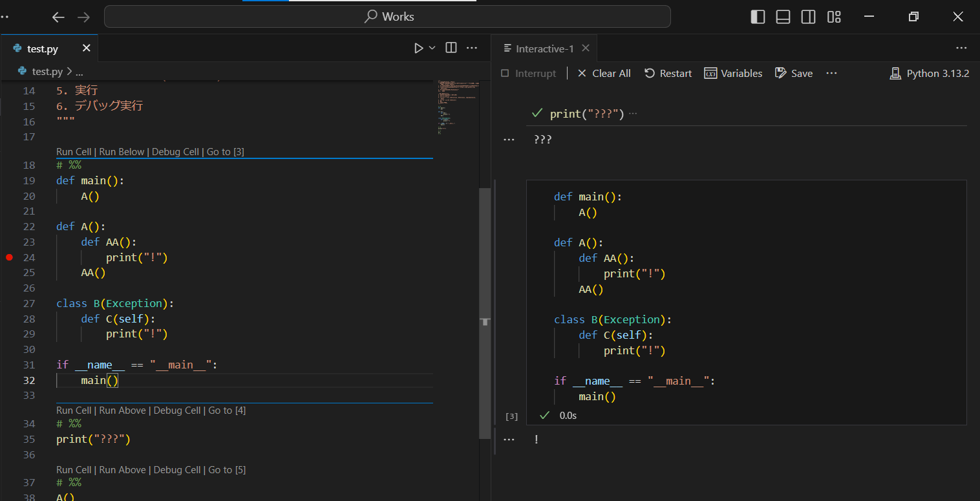Open ellipsis menu beside ! output
Image resolution: width=980 pixels, height=501 pixels.
(509, 440)
